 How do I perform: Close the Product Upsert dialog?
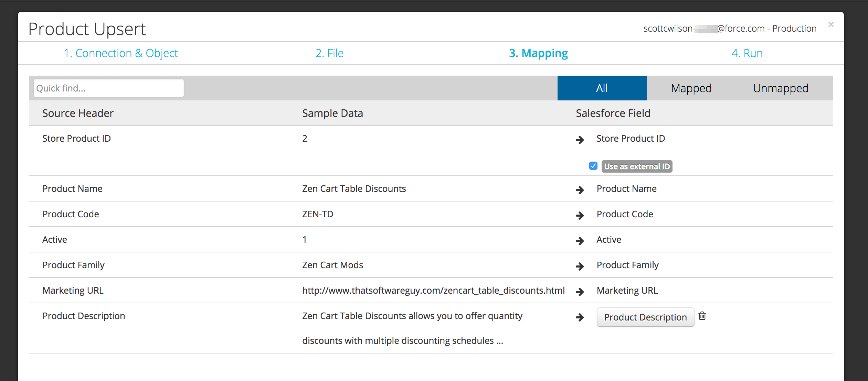point(831,24)
